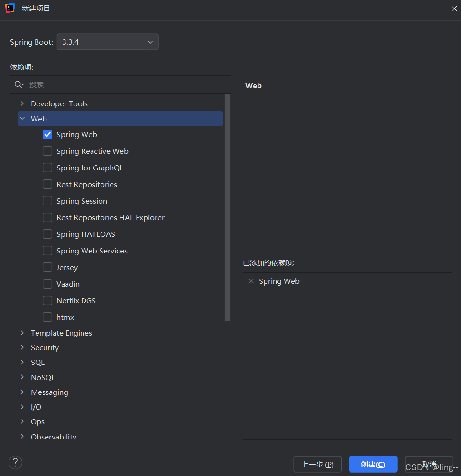This screenshot has width=461, height=476.
Task: Expand the I/O category
Action: [x=22, y=407]
